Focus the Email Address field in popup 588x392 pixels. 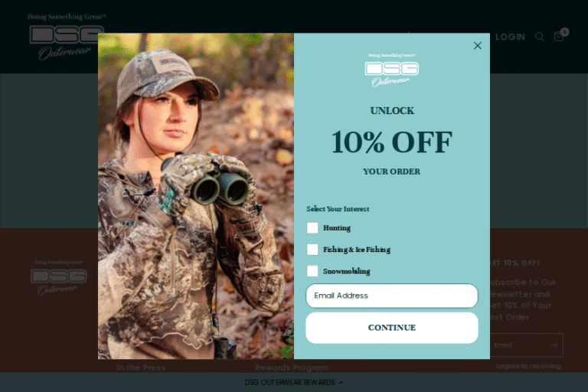tap(391, 296)
